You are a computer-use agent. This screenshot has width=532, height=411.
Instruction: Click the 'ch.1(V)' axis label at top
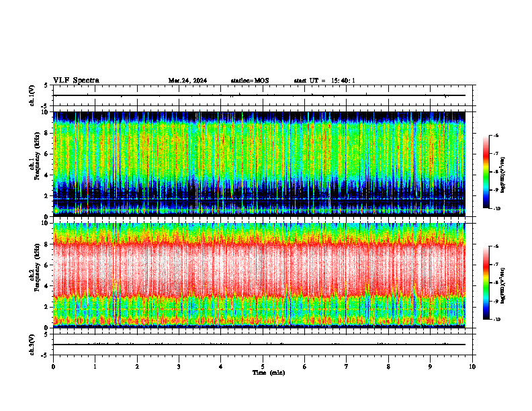tap(32, 95)
